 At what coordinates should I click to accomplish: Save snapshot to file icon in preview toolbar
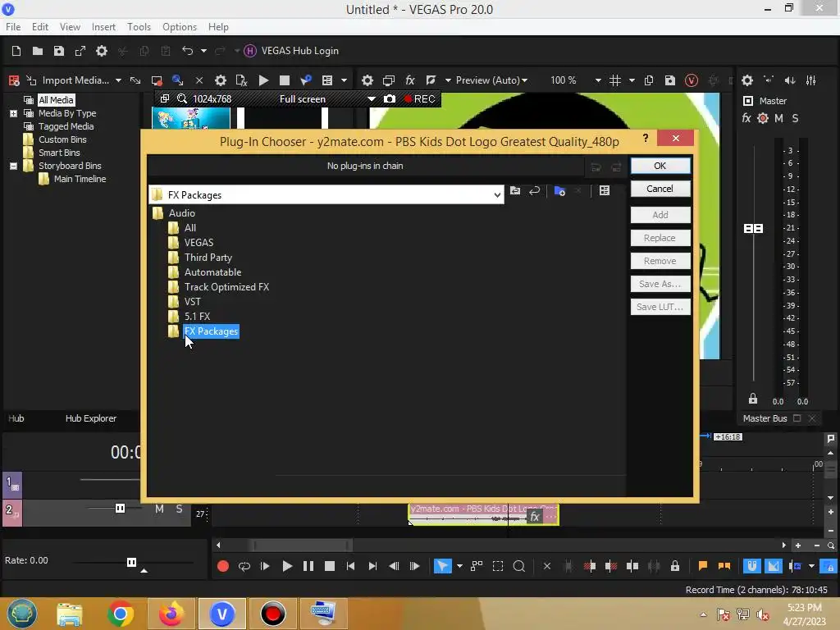[x=669, y=80]
